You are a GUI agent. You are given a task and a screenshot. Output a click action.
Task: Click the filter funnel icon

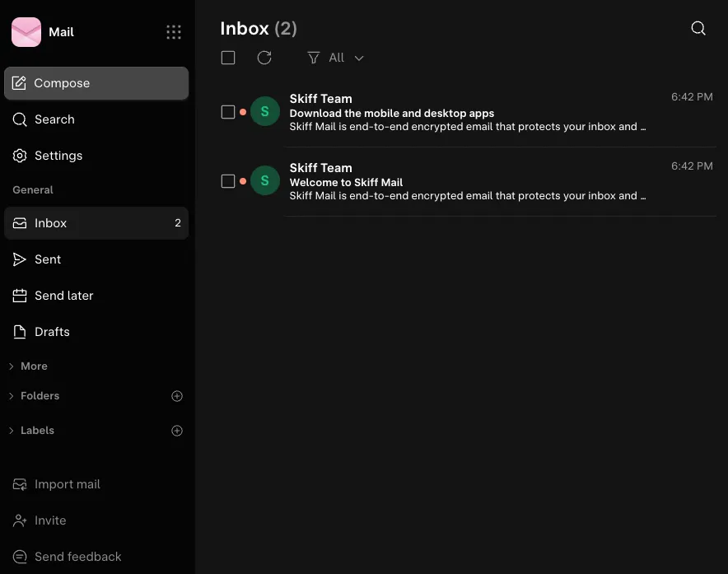point(314,58)
